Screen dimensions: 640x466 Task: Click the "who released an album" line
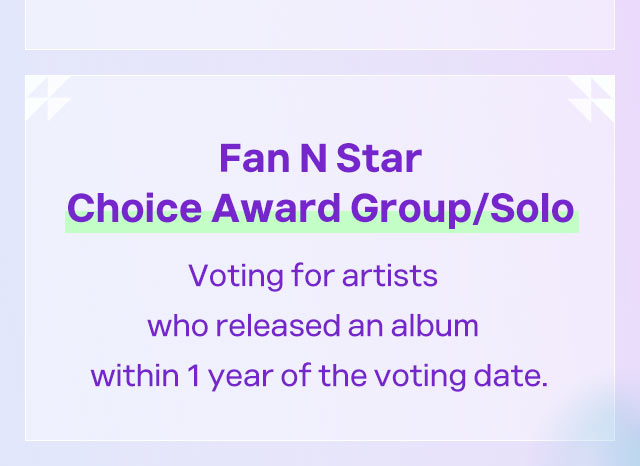coord(313,326)
